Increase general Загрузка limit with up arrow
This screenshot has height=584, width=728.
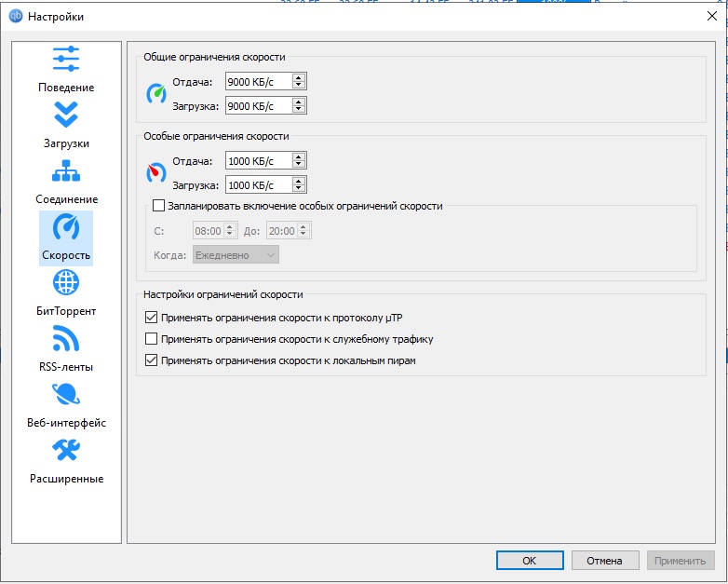point(299,102)
